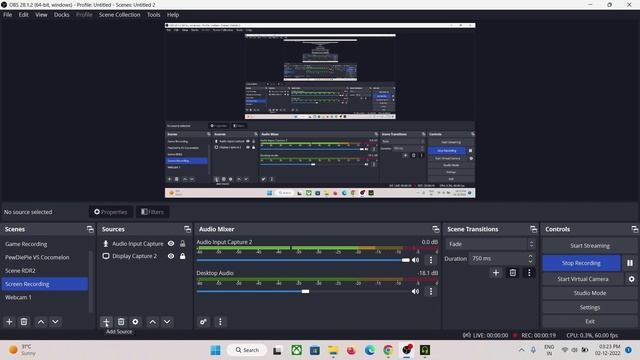Add a new scene with the plus icon

pos(9,322)
